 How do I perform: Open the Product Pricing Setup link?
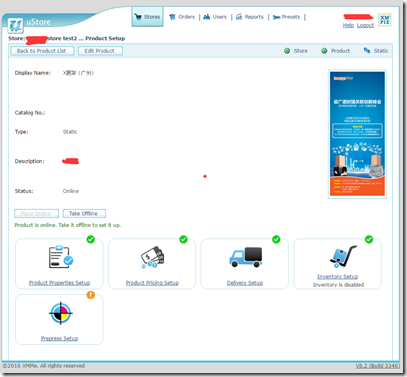coord(152,283)
